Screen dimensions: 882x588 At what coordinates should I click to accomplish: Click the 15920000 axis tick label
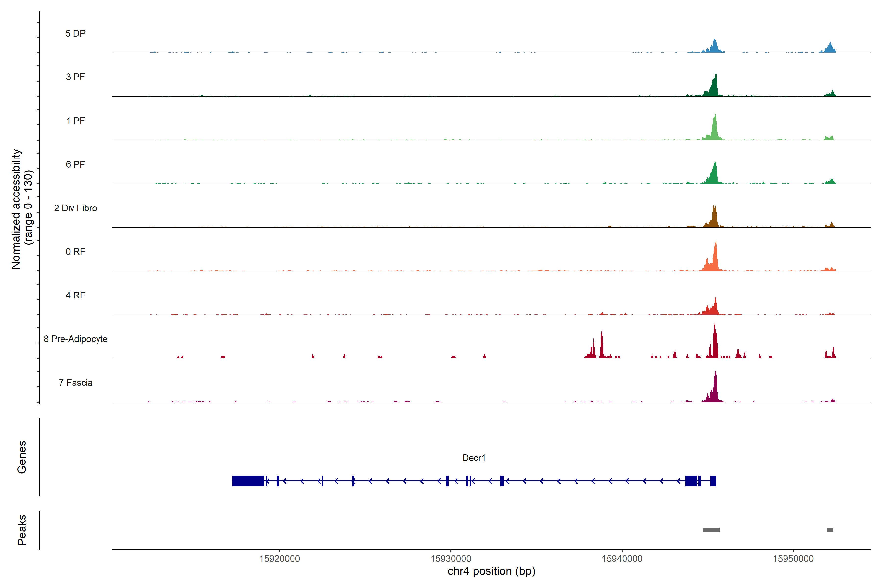pos(279,559)
